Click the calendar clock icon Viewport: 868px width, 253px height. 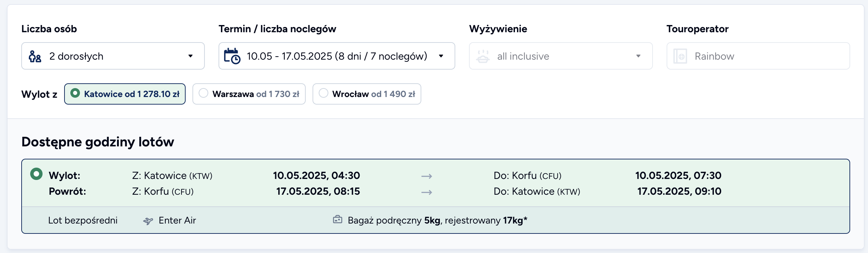pos(232,56)
